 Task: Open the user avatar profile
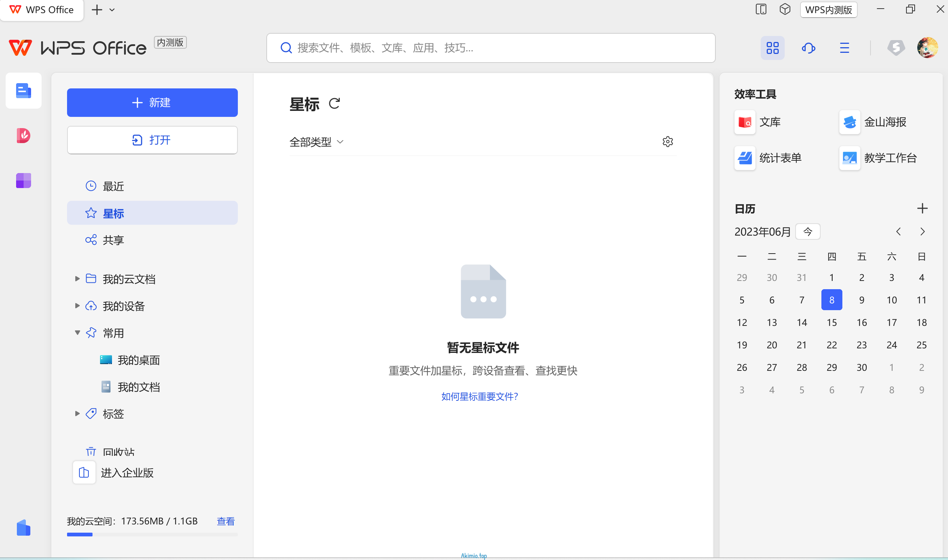click(927, 48)
